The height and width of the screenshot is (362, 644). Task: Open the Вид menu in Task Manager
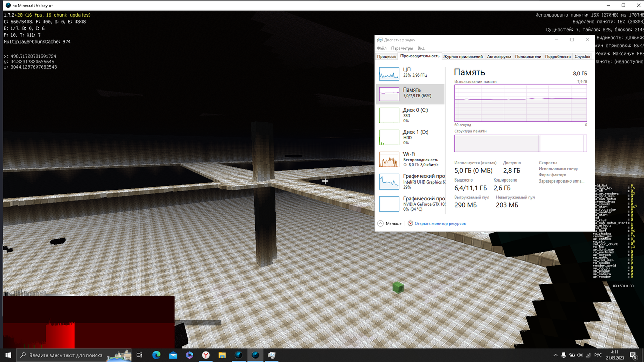[x=421, y=48]
